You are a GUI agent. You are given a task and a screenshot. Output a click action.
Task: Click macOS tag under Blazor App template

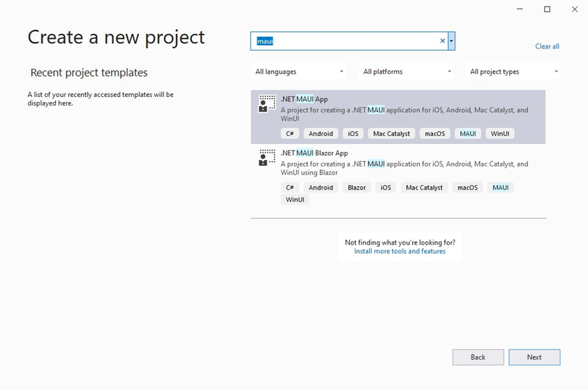[468, 187]
